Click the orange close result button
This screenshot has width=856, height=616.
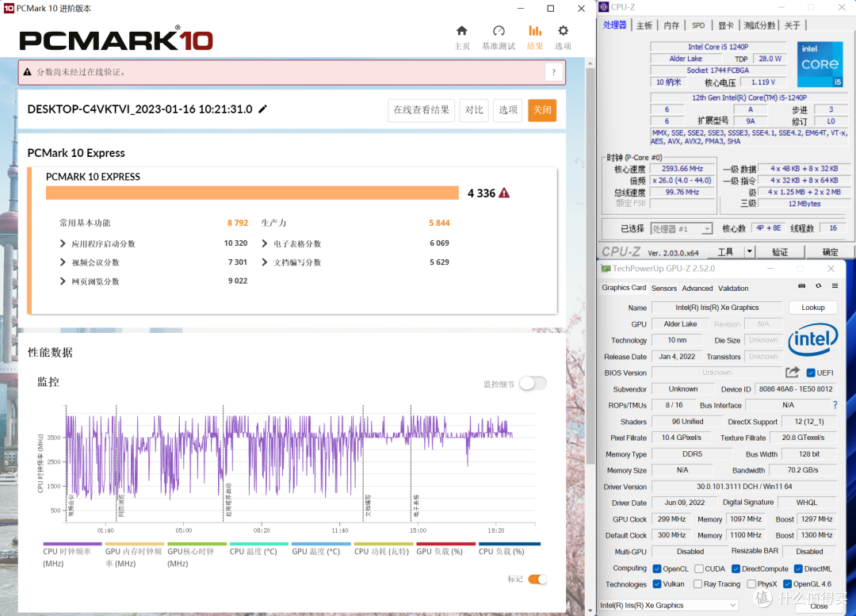pyautogui.click(x=542, y=109)
